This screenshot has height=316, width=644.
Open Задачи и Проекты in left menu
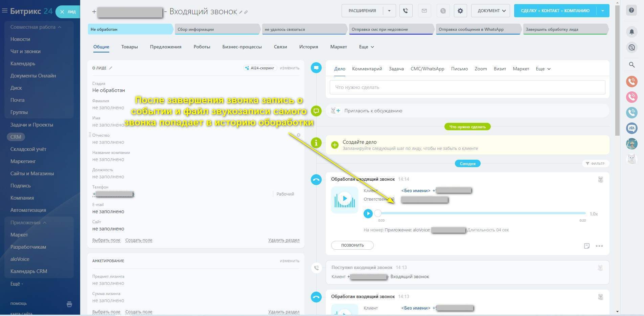tap(32, 125)
